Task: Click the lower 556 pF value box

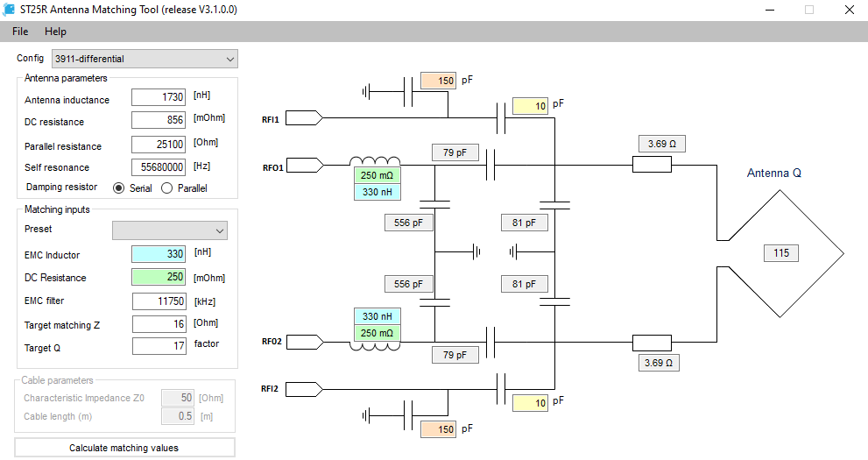Action: (409, 284)
